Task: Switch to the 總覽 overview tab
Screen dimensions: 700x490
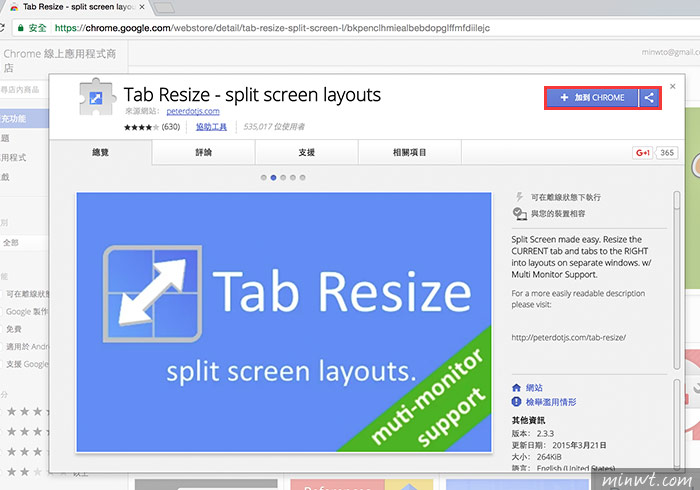Action: (x=100, y=153)
